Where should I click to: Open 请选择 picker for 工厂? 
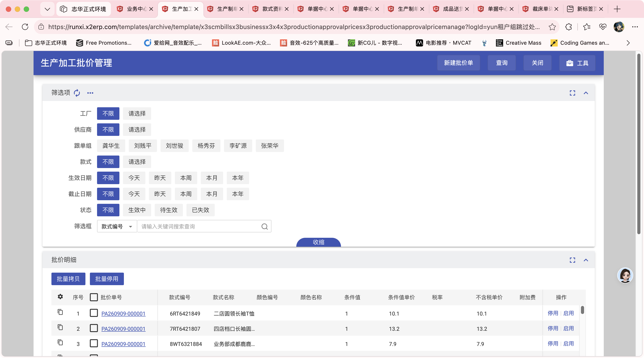pos(137,114)
